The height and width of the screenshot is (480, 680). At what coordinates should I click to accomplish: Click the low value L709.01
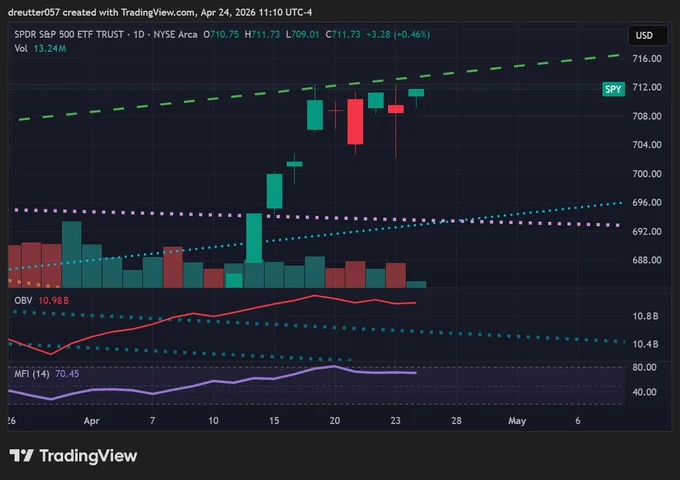pos(302,34)
